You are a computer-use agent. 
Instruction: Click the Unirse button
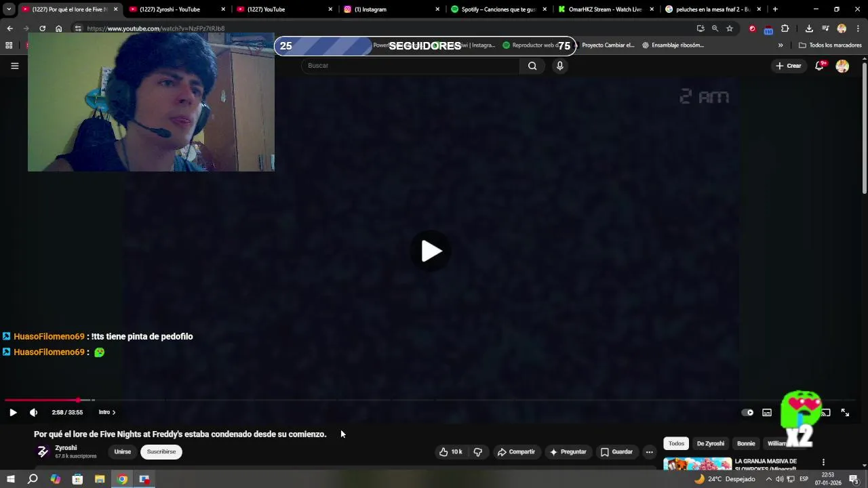point(123,452)
